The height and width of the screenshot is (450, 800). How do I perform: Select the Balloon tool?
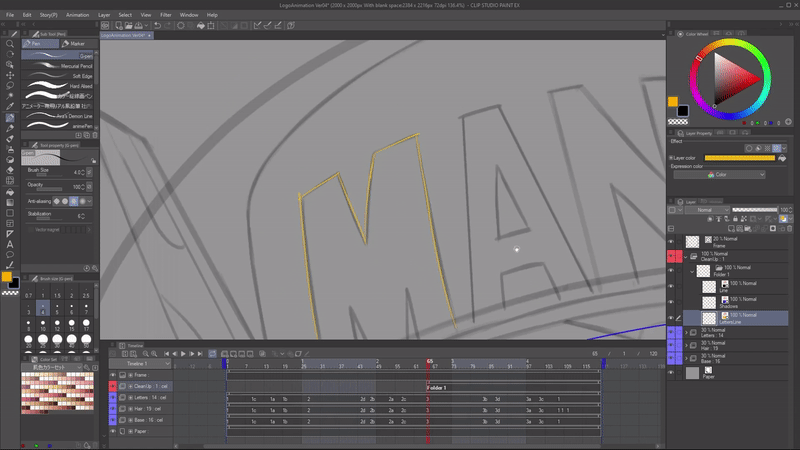click(x=10, y=255)
